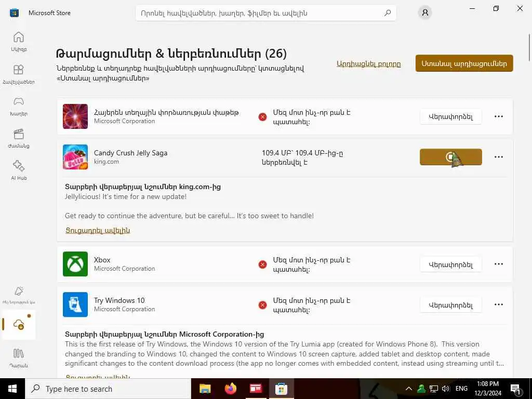Click the Xbox app title

pos(102,260)
